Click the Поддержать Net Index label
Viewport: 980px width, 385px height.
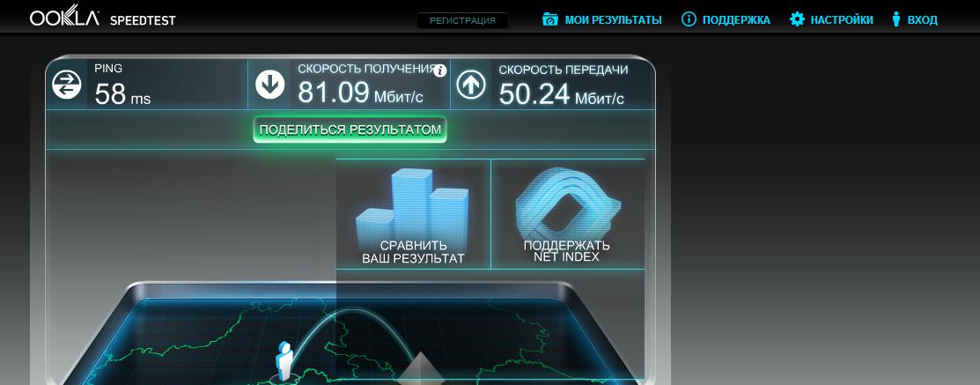click(x=567, y=251)
